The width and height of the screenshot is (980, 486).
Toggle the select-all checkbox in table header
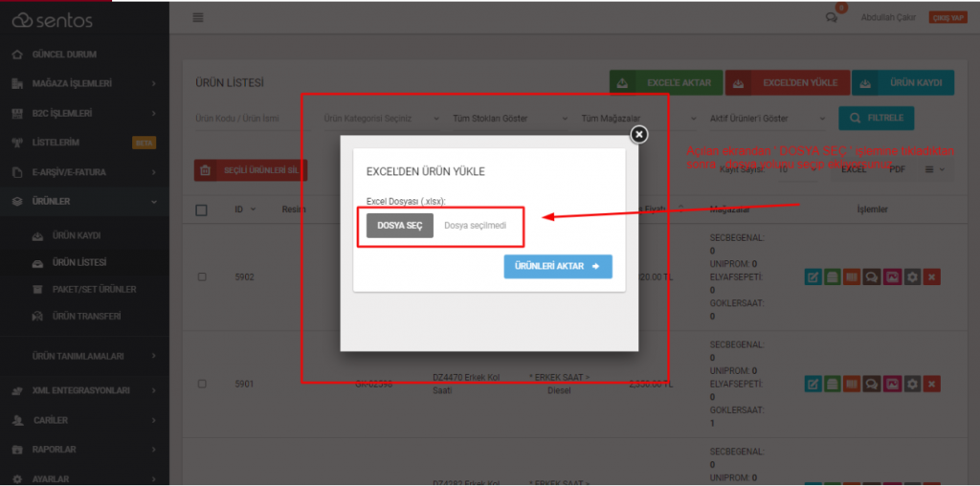tap(202, 210)
